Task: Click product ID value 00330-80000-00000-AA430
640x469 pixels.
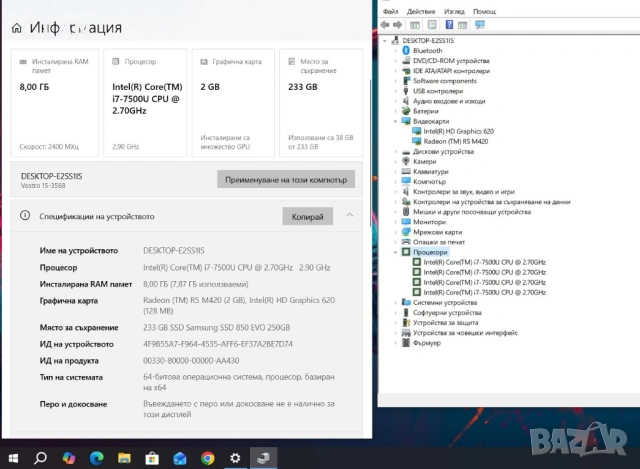Action: click(191, 361)
